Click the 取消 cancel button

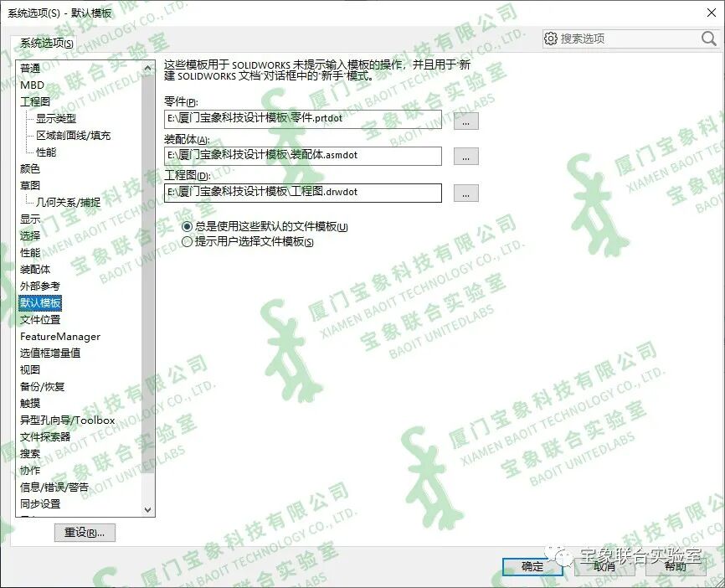click(x=604, y=566)
